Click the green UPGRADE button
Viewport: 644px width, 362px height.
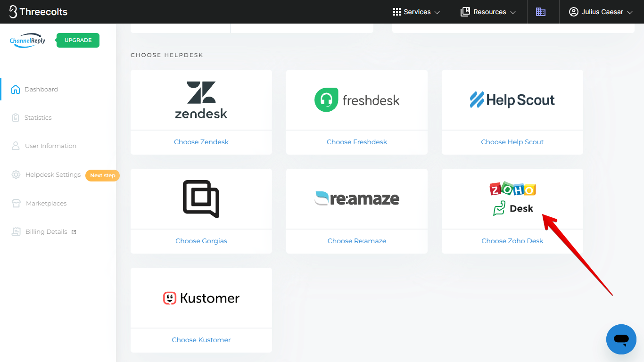78,40
